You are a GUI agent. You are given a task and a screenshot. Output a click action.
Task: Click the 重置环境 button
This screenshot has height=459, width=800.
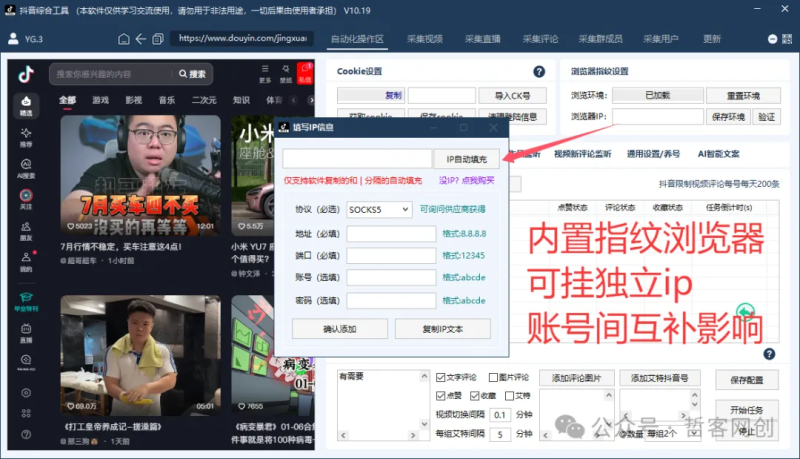click(x=743, y=96)
